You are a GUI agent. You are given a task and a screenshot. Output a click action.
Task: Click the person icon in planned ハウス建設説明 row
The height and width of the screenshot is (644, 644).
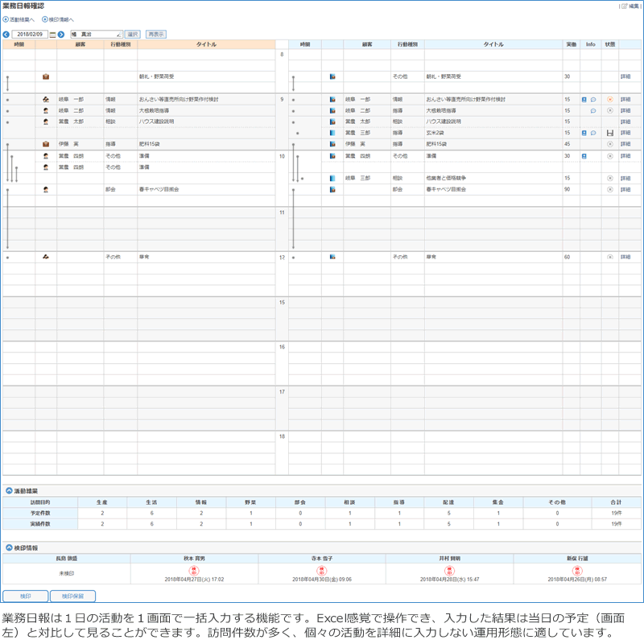point(46,122)
